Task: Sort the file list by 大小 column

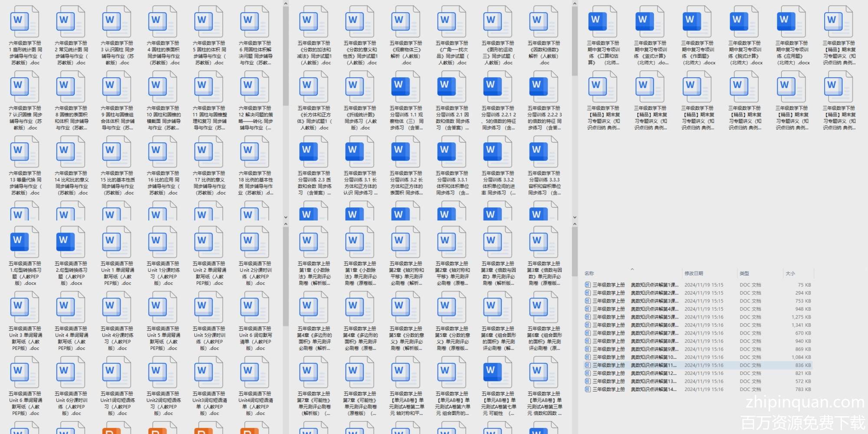Action: (790, 273)
